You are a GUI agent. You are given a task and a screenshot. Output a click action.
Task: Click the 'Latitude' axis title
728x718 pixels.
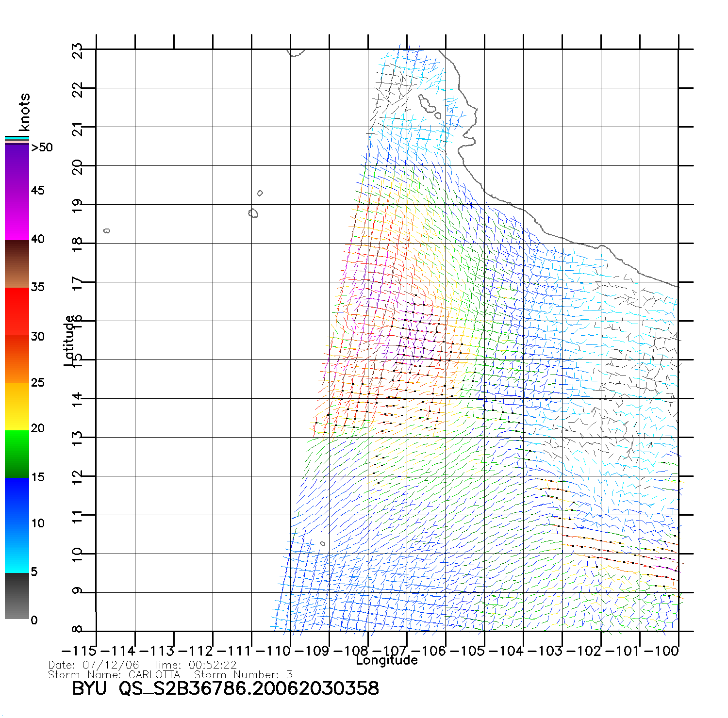[69, 341]
